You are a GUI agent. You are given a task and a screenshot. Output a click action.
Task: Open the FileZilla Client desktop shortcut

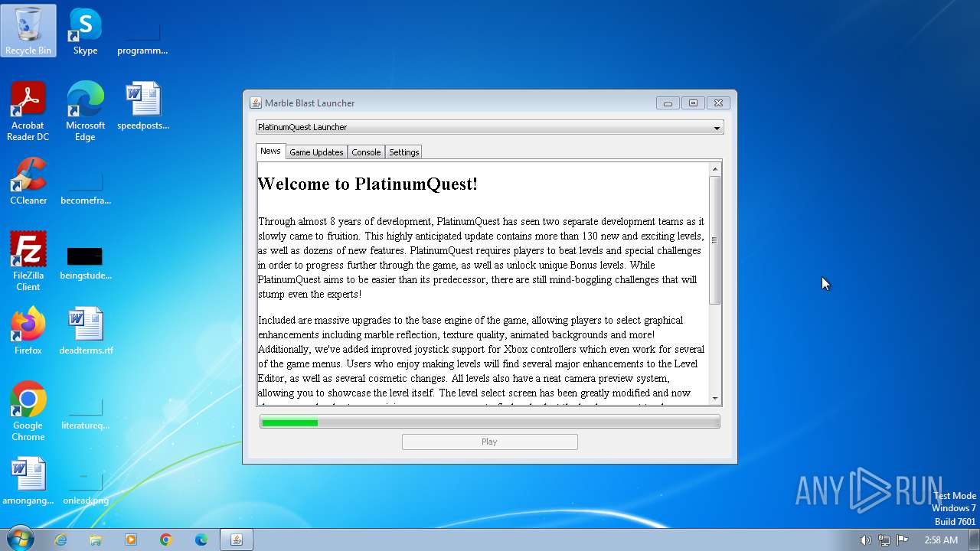(28, 261)
